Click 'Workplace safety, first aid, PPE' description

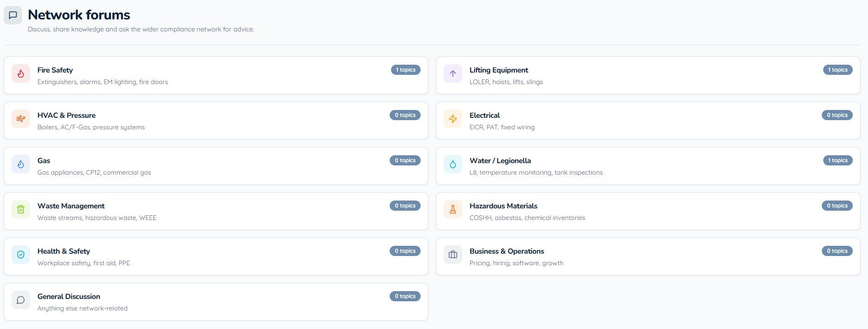click(x=84, y=263)
